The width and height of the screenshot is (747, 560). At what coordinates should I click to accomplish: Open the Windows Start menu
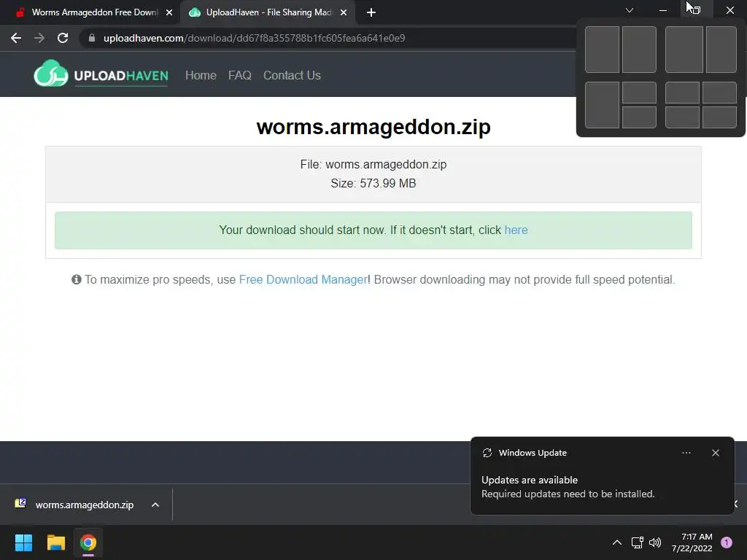click(23, 542)
